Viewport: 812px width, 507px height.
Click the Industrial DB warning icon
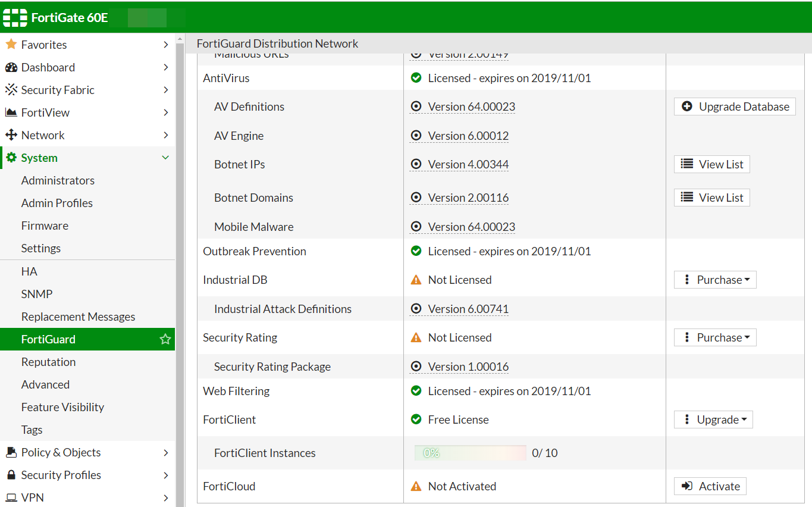pos(416,280)
